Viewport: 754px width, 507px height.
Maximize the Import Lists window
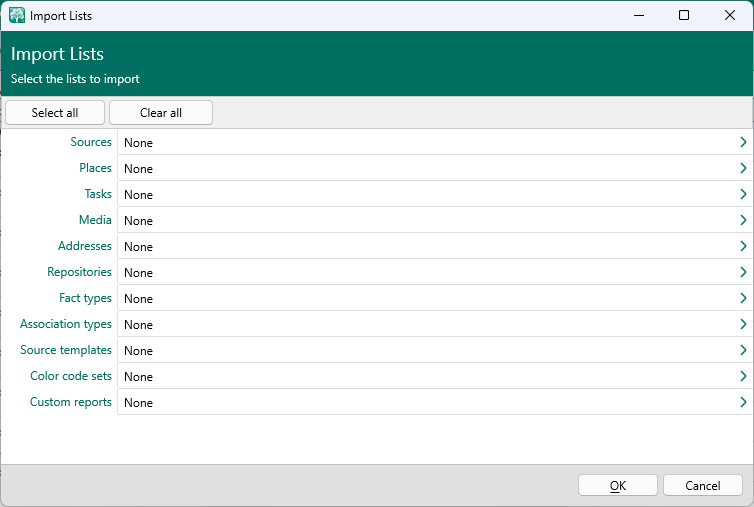(x=684, y=15)
